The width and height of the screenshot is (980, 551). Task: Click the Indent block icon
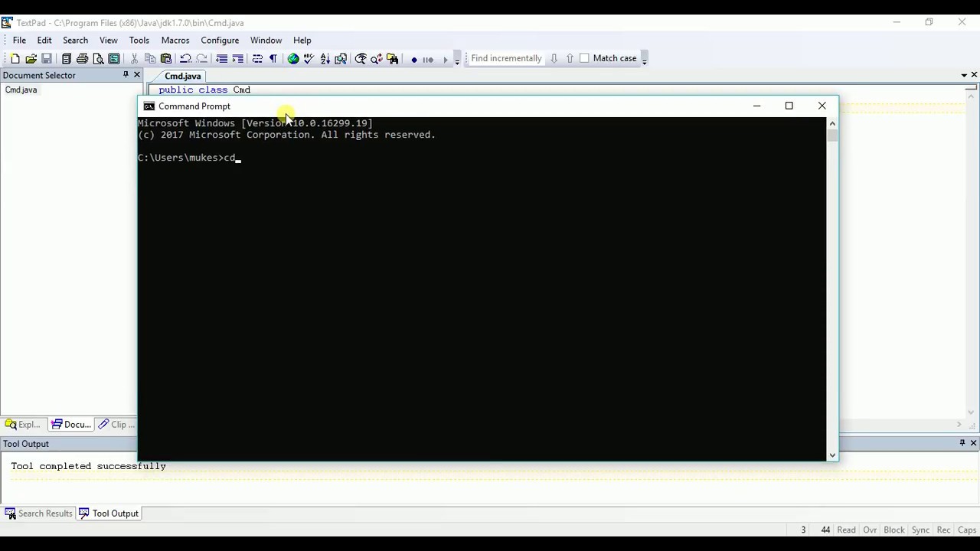[x=238, y=59]
